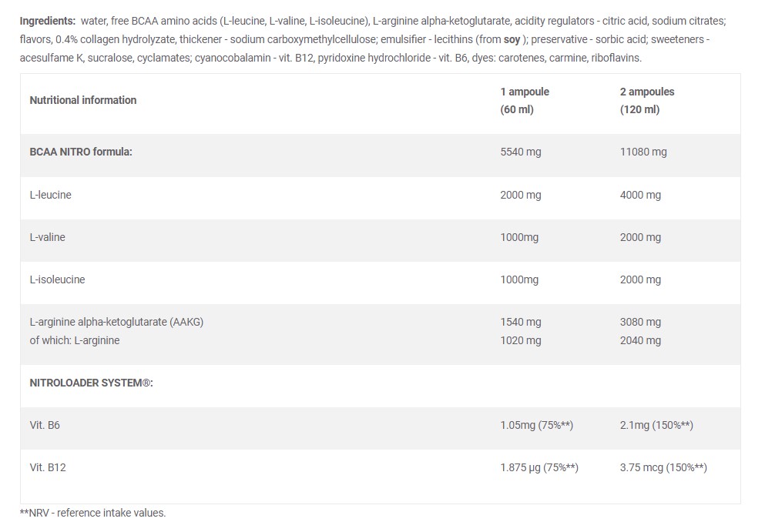This screenshot has height=532, width=765.
Task: Click the 4000 mg L-leucine value
Action: pos(640,195)
